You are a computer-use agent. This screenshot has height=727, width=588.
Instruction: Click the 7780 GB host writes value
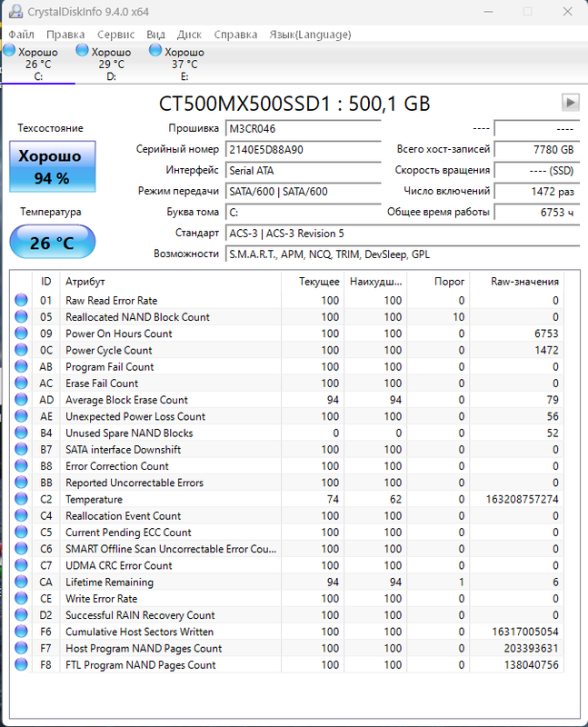click(x=536, y=149)
